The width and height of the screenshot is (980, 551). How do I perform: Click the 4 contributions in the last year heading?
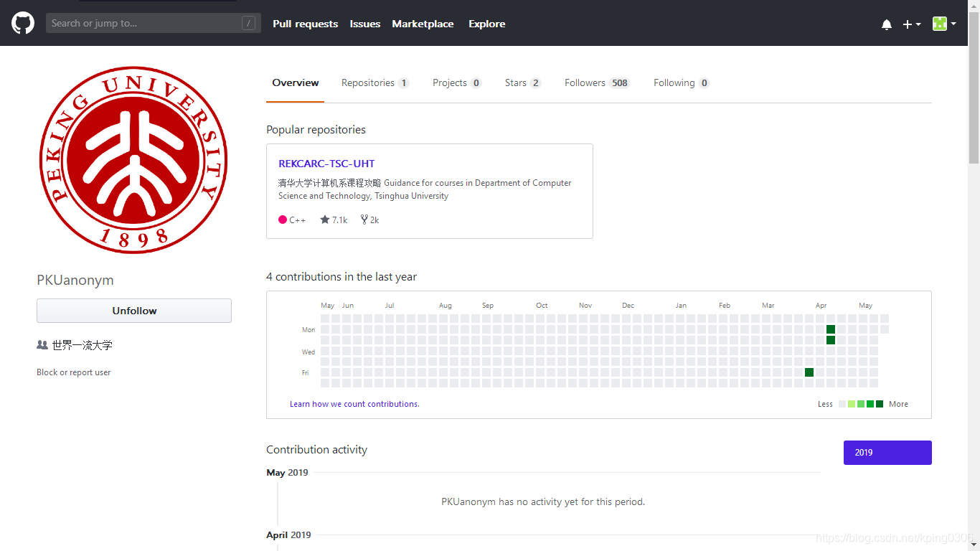[341, 276]
